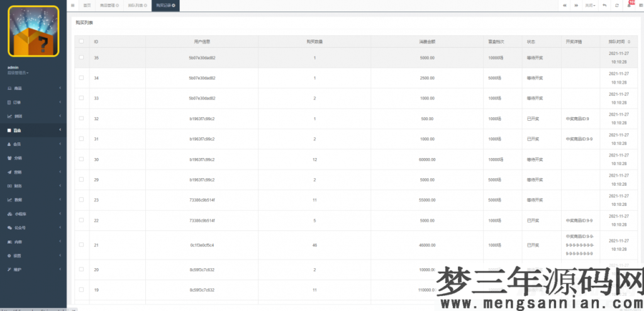This screenshot has height=311, width=644.
Task: Close the 排队列表 tab with its x icon
Action: [145, 5]
